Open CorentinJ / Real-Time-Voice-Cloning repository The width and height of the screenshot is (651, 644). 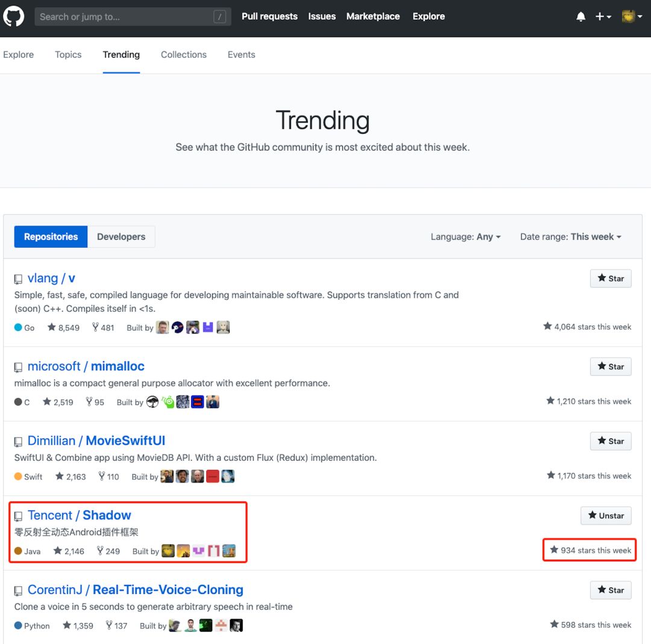click(136, 590)
